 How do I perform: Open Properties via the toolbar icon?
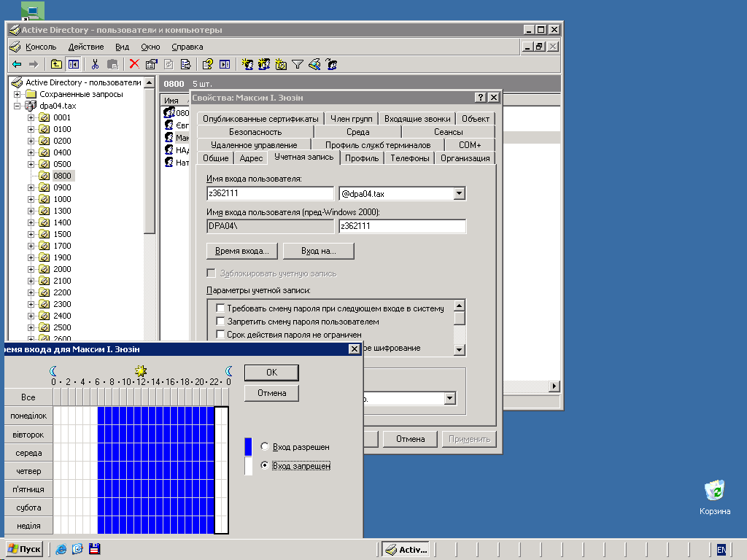point(152,64)
